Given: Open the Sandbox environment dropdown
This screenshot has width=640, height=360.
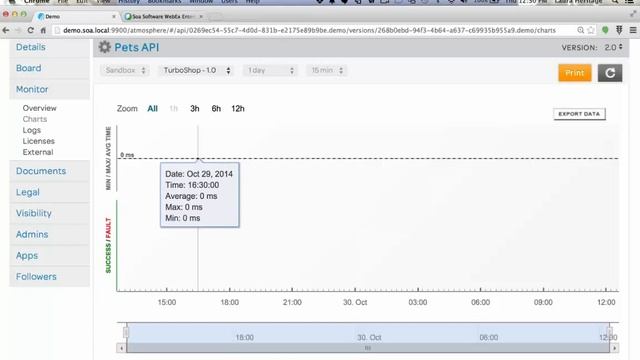Looking at the screenshot, I should [125, 70].
